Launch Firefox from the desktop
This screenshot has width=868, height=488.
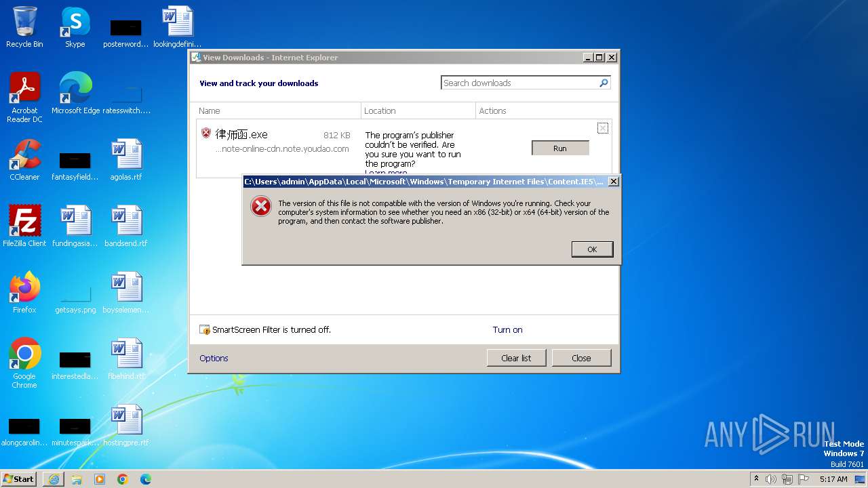point(24,293)
